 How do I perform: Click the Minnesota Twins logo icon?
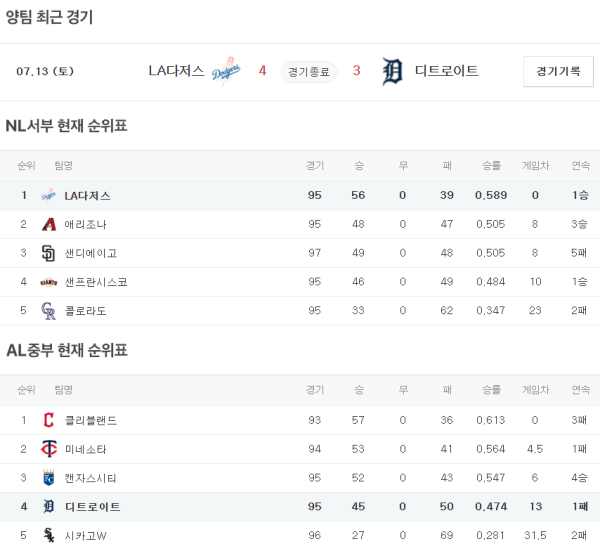pos(48,449)
